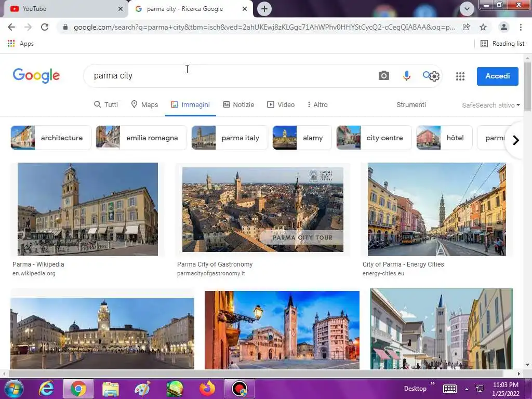Bookmark this page with the star icon
532x399 pixels.
[483, 27]
